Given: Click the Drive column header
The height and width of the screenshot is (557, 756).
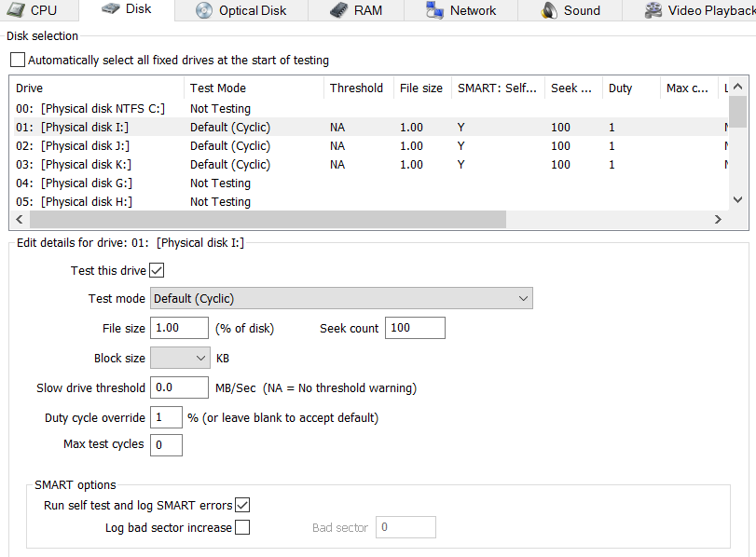Looking at the screenshot, I should (96, 88).
